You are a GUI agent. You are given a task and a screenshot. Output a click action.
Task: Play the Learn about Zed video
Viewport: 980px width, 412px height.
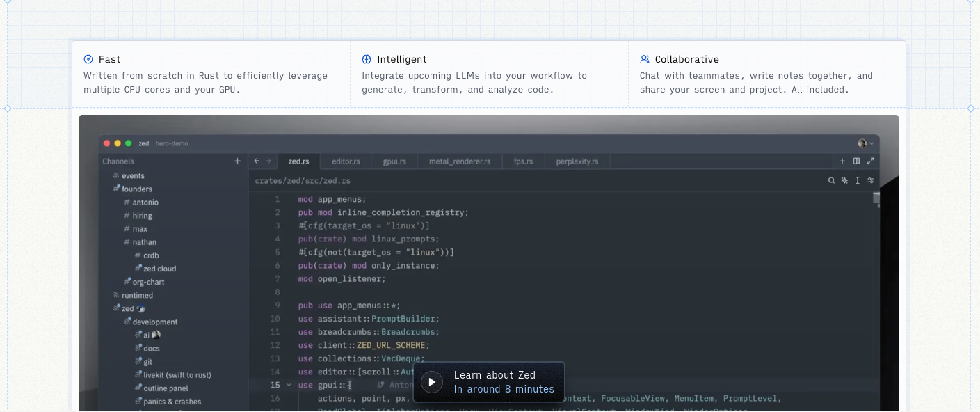coord(432,382)
